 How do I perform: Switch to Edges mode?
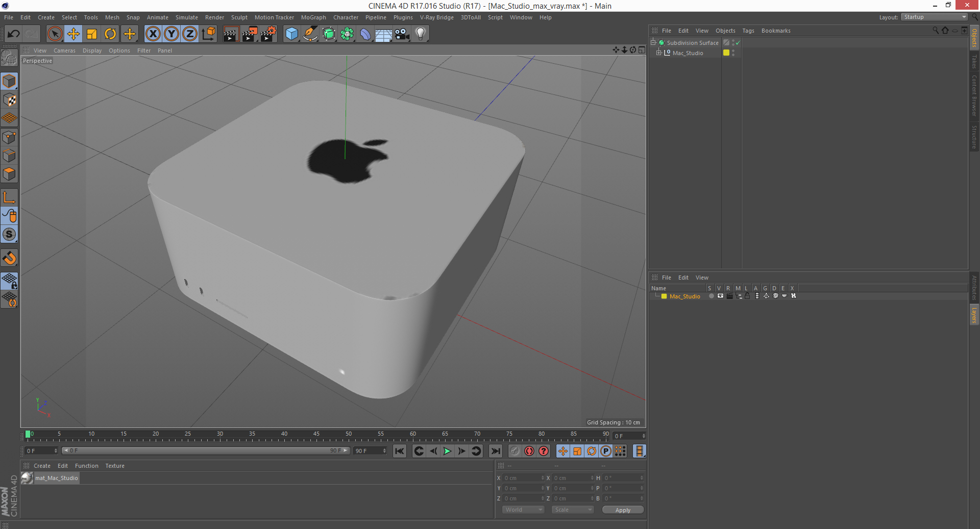pos(9,156)
